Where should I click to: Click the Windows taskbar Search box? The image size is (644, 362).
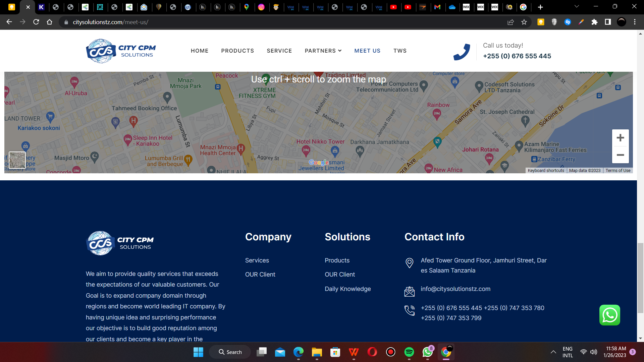(x=230, y=352)
